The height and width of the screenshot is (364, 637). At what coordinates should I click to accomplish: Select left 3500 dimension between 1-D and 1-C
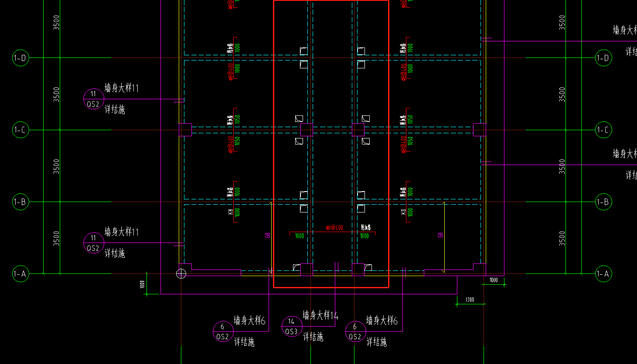(56, 94)
